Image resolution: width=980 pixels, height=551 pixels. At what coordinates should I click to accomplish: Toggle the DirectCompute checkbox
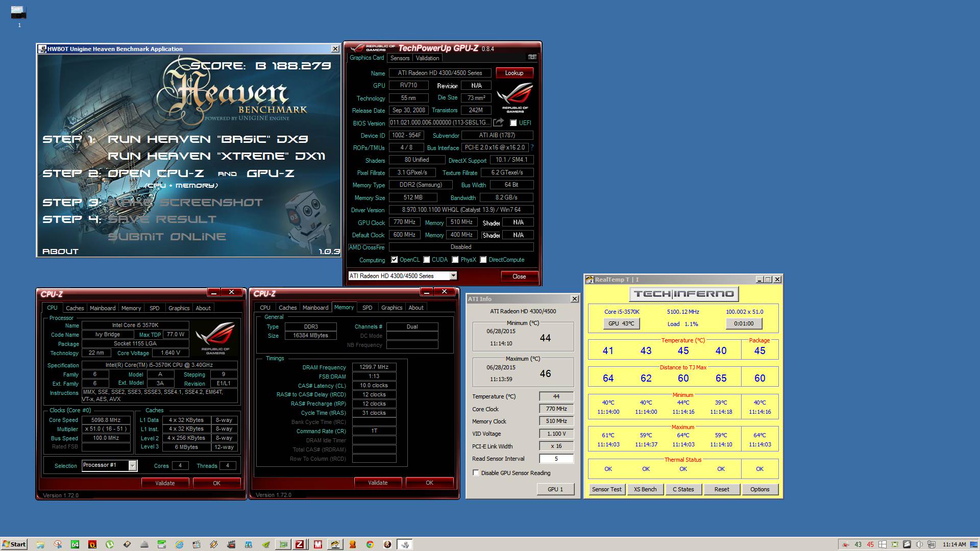483,260
